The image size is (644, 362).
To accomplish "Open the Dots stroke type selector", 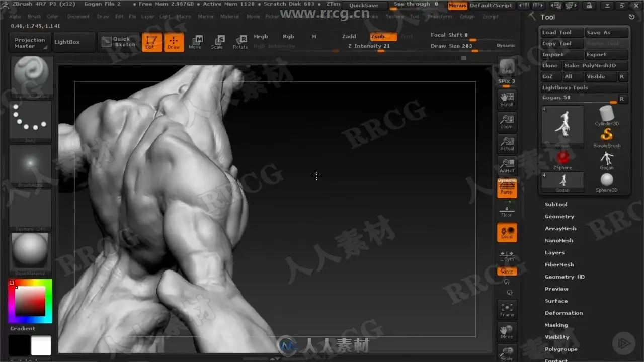I will (x=30, y=122).
